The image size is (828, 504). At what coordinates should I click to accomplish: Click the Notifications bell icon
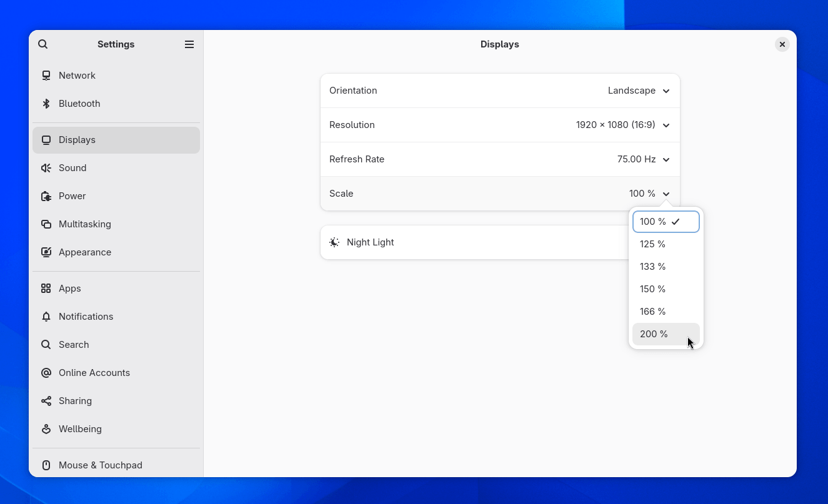(46, 316)
